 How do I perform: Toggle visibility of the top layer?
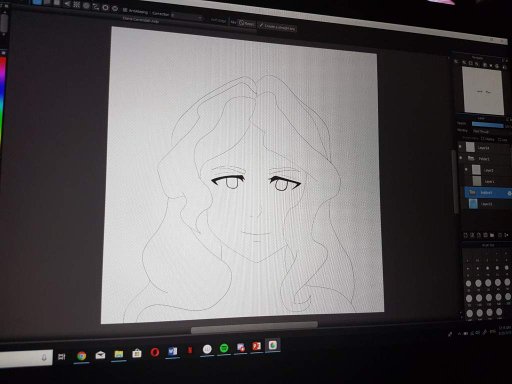[x=460, y=146]
